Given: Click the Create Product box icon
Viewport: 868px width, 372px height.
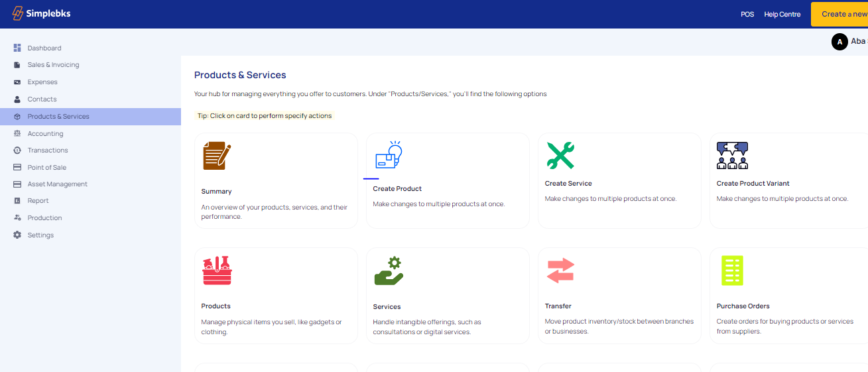Looking at the screenshot, I should (x=389, y=155).
